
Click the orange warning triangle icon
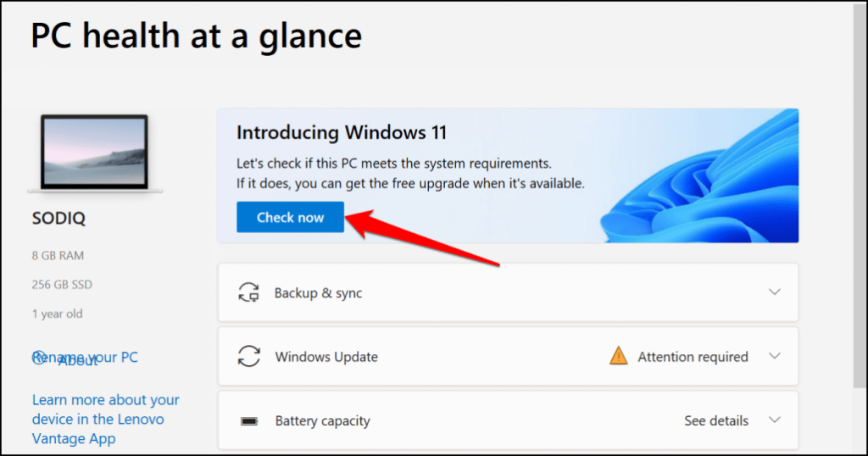coord(619,357)
